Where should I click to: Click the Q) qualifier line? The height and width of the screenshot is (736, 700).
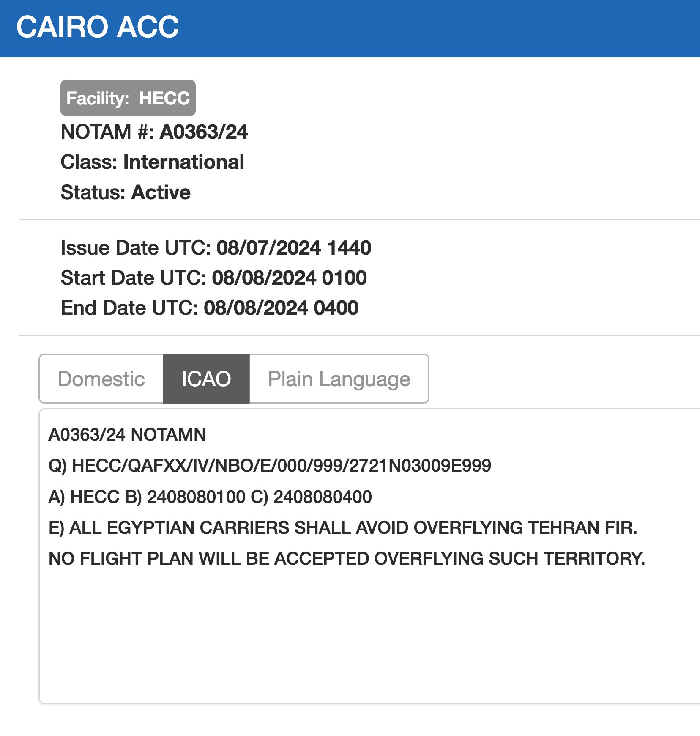pyautogui.click(x=270, y=466)
